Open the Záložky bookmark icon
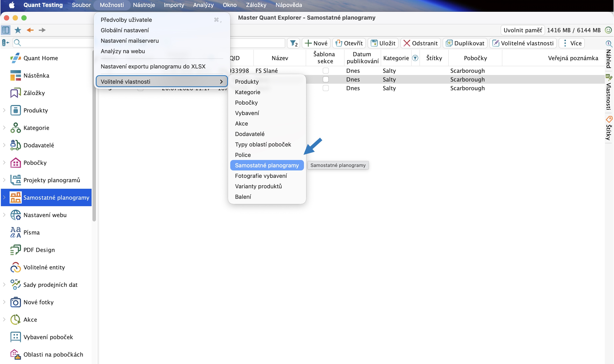614x364 pixels. pyautogui.click(x=15, y=93)
